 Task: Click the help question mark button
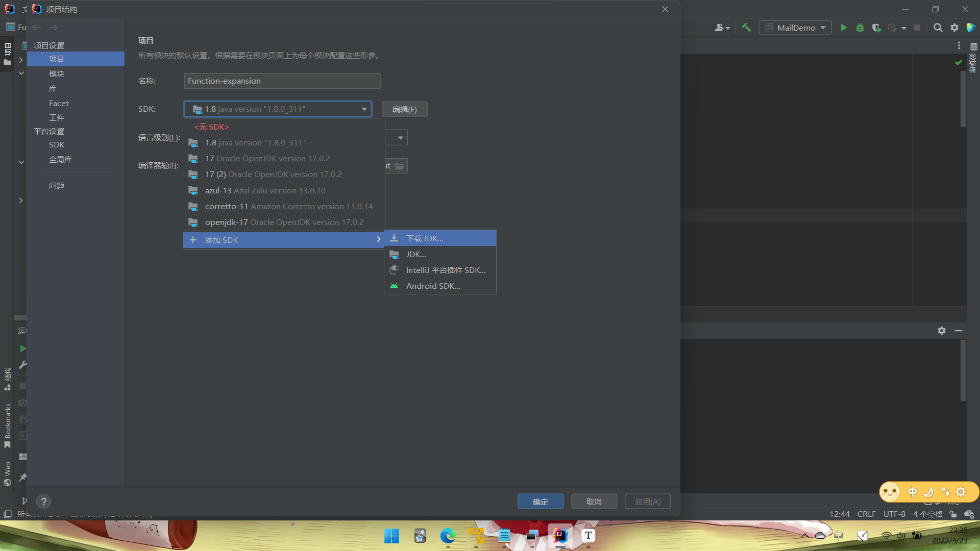click(x=44, y=502)
